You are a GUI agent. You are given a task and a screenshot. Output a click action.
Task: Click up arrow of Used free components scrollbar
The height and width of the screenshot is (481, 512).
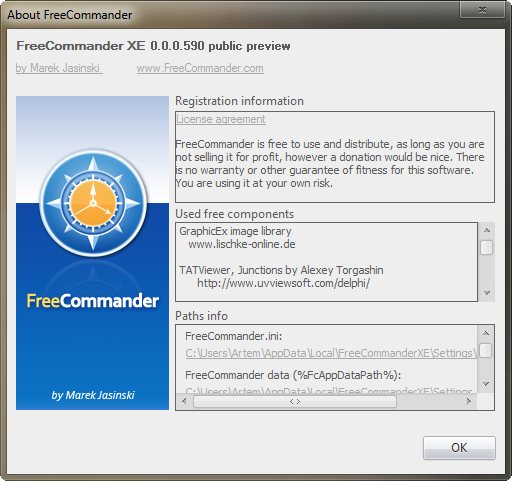click(x=486, y=230)
